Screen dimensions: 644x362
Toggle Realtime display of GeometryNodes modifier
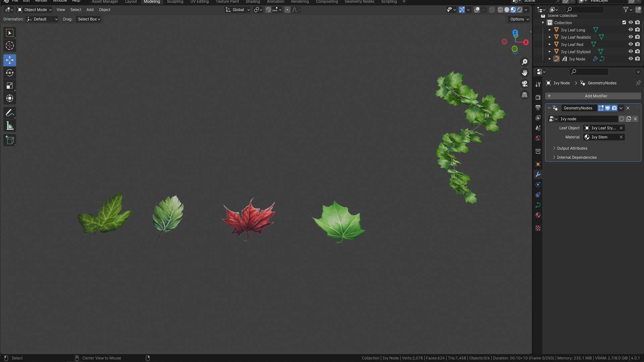coord(607,108)
